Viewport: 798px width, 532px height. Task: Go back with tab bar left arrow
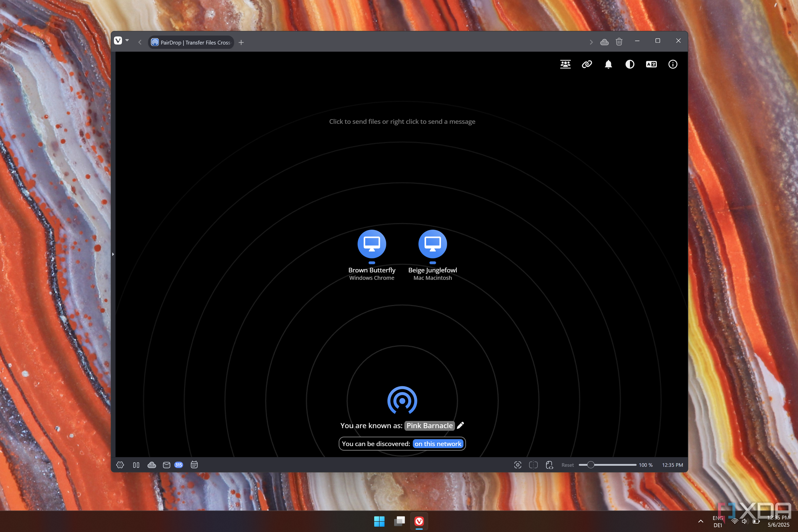pos(140,42)
